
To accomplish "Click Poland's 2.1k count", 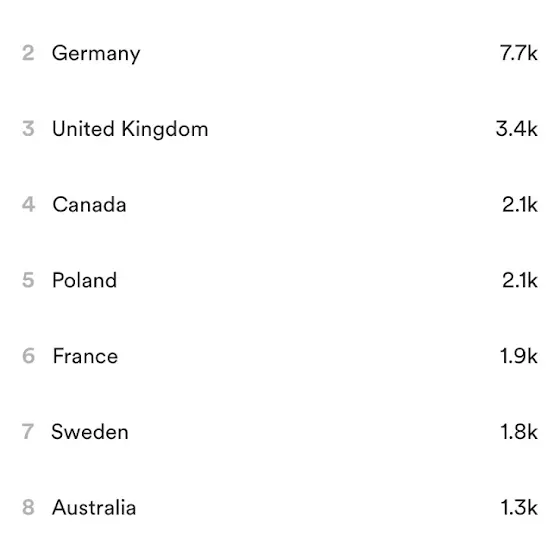I will click(x=520, y=280).
